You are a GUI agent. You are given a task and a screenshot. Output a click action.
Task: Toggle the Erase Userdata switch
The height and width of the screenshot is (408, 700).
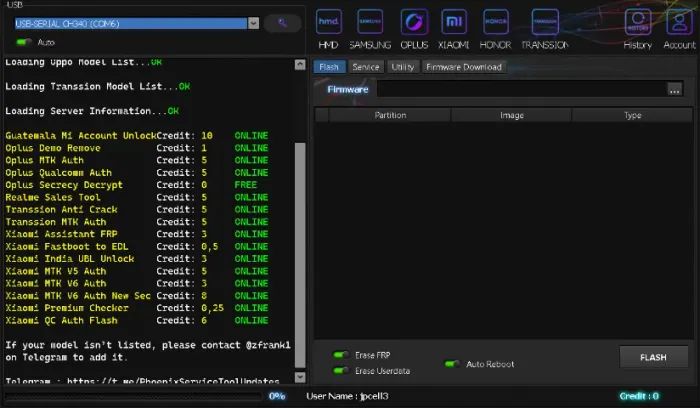click(341, 371)
